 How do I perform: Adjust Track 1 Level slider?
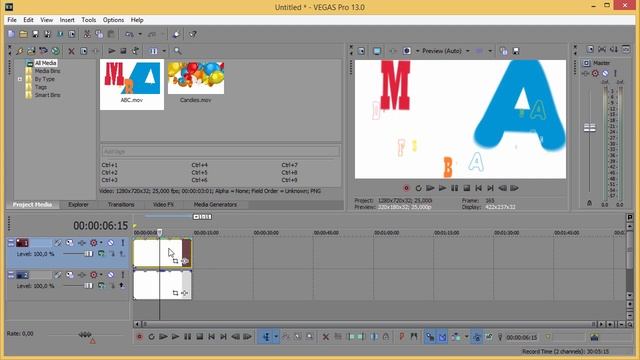[88, 253]
